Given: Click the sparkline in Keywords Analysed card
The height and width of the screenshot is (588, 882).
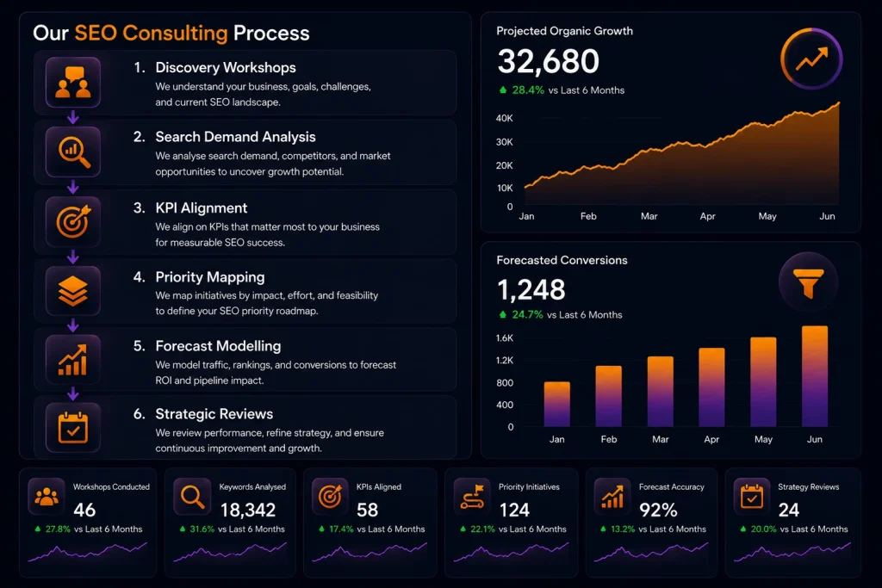Looking at the screenshot, I should coord(230,552).
